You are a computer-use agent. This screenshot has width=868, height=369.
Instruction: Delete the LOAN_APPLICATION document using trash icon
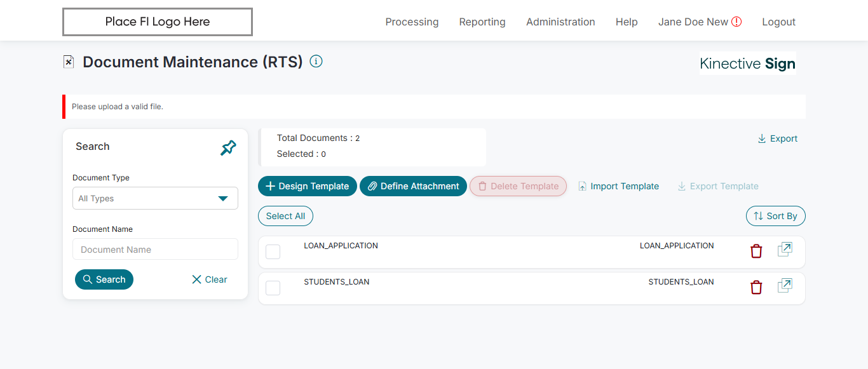pos(756,252)
